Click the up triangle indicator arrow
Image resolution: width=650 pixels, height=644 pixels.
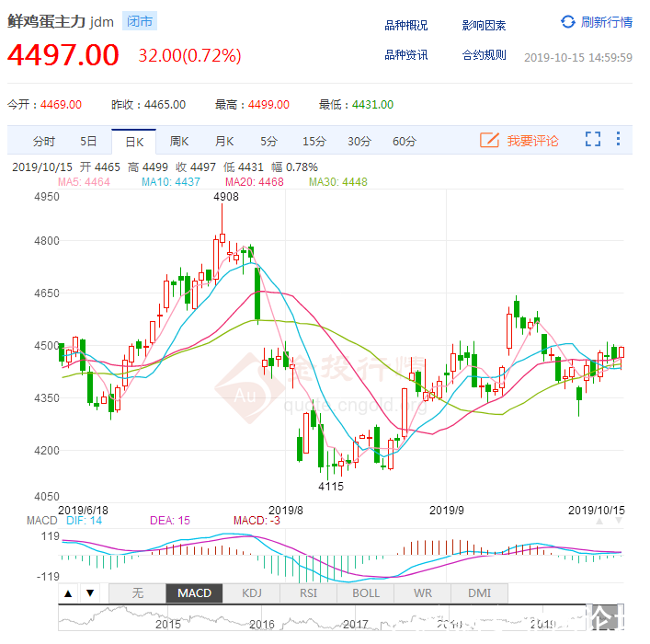(x=68, y=593)
